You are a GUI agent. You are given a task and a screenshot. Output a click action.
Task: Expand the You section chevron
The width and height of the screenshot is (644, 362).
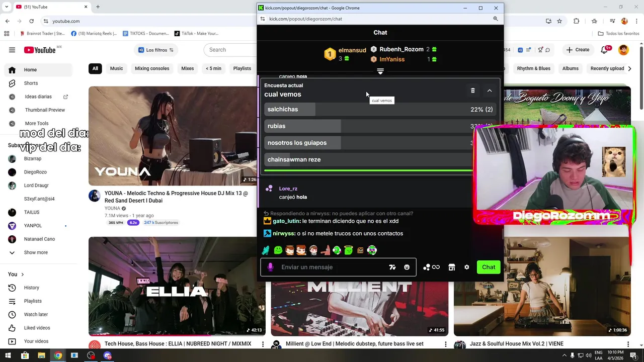tap(22, 275)
